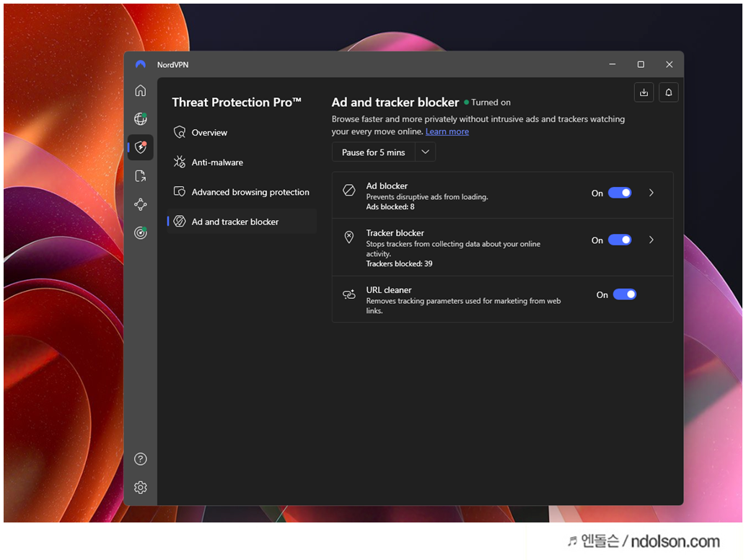The height and width of the screenshot is (560, 746).
Task: Click the 'Turned on' status text
Action: [491, 102]
